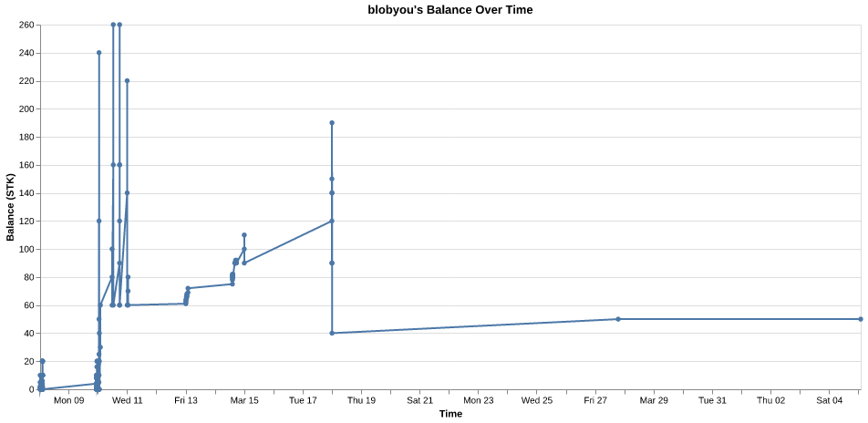Click the "Mar 29" date label
Screen dimensions: 868x423
pyautogui.click(x=655, y=400)
